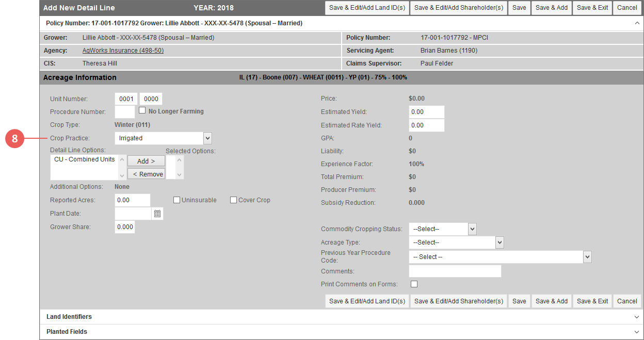Collapse the policy header chevron
The image size is (644, 340).
pos(637,23)
